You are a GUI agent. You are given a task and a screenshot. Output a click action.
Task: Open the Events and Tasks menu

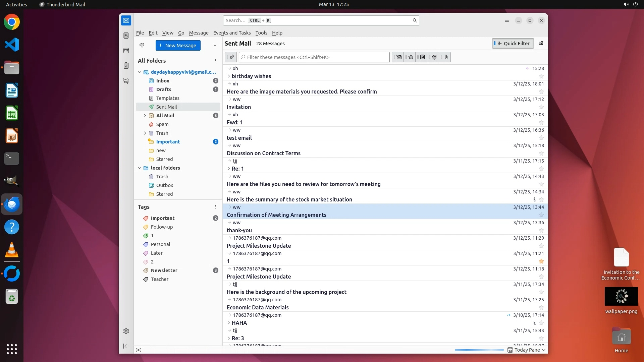(232, 33)
